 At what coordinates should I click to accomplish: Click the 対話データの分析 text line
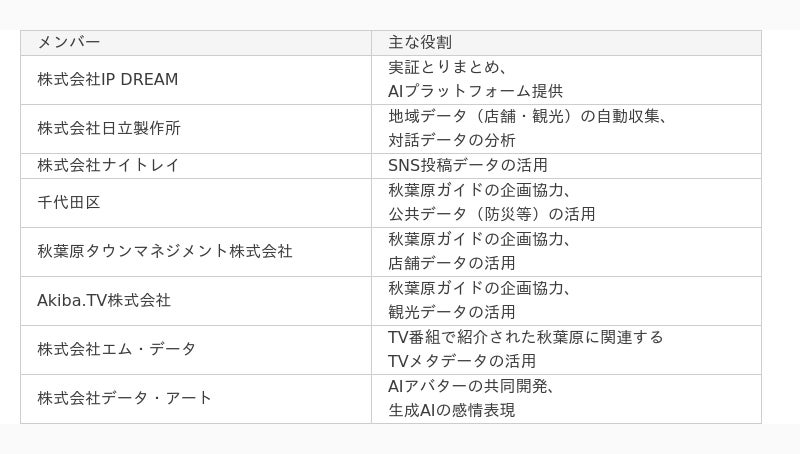click(452, 141)
